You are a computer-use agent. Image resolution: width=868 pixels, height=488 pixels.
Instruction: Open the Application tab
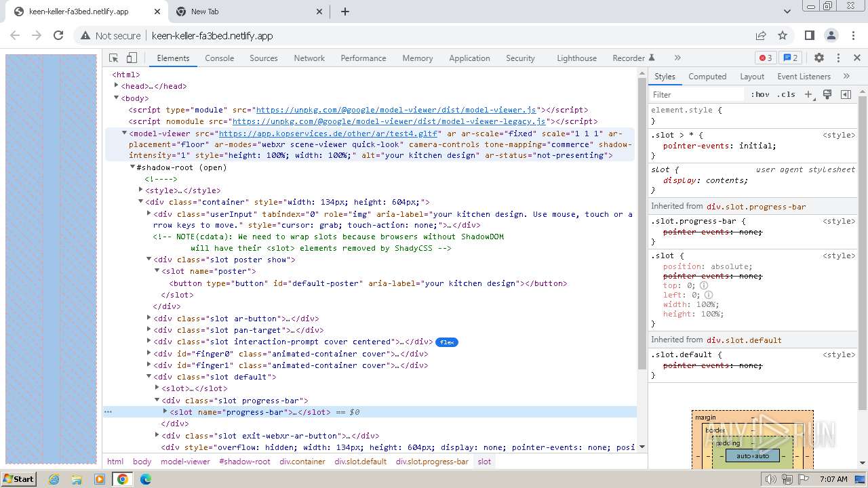[469, 58]
